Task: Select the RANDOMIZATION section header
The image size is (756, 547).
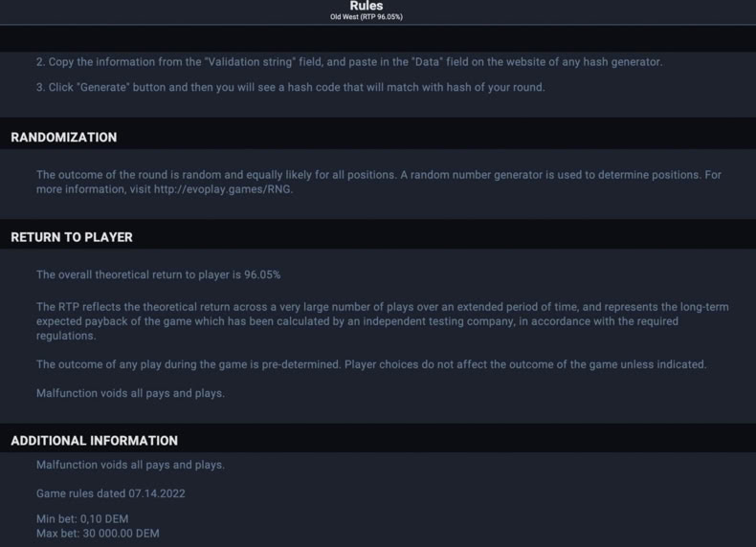Action: pyautogui.click(x=64, y=138)
